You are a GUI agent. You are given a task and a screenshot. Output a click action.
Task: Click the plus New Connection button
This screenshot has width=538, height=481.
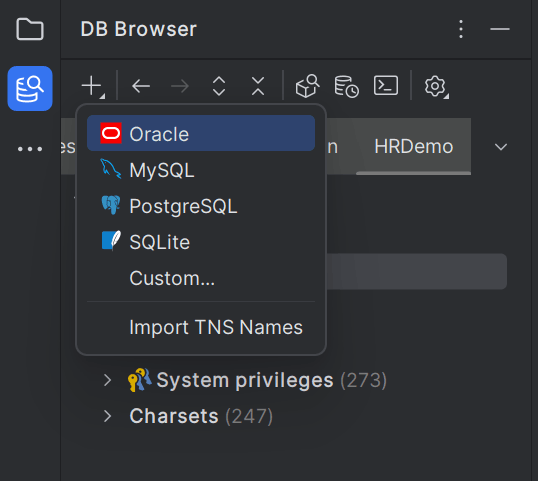coord(93,86)
